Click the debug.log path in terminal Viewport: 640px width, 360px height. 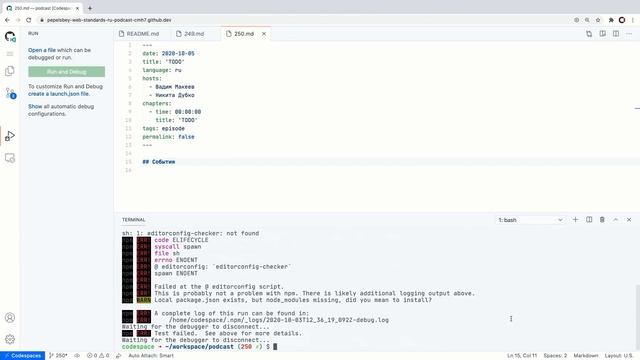[x=279, y=320]
